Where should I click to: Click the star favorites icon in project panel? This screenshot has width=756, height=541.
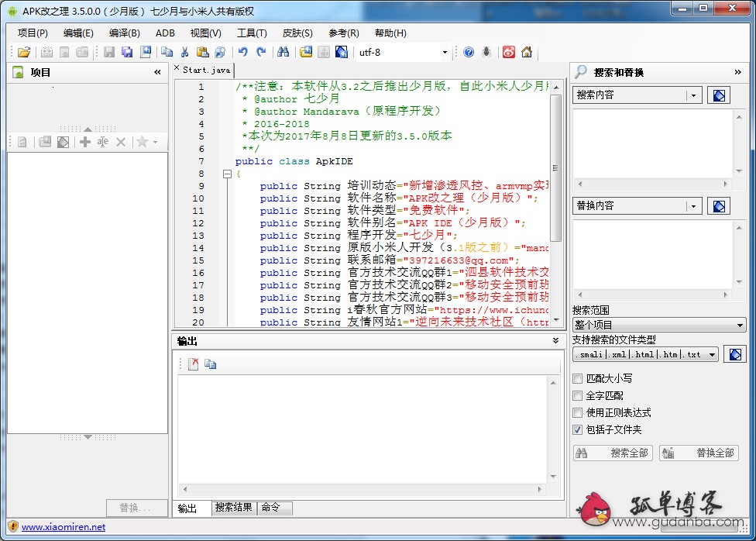click(x=142, y=142)
